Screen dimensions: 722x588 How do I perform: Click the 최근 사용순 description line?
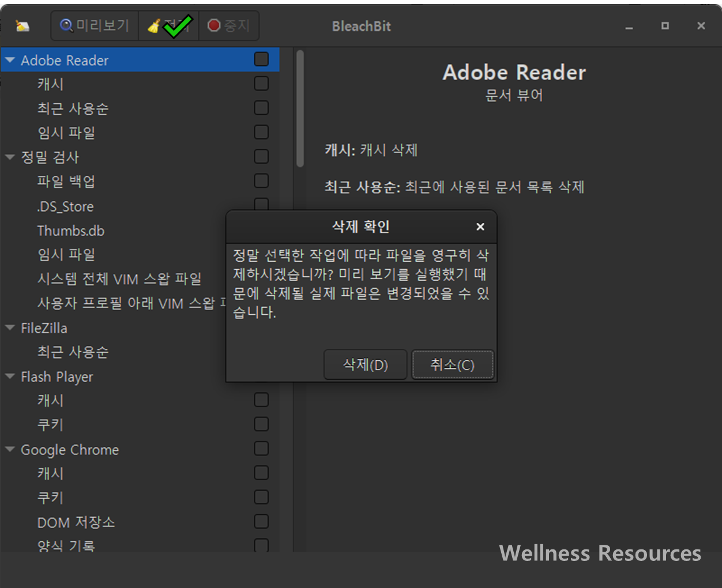pos(454,187)
